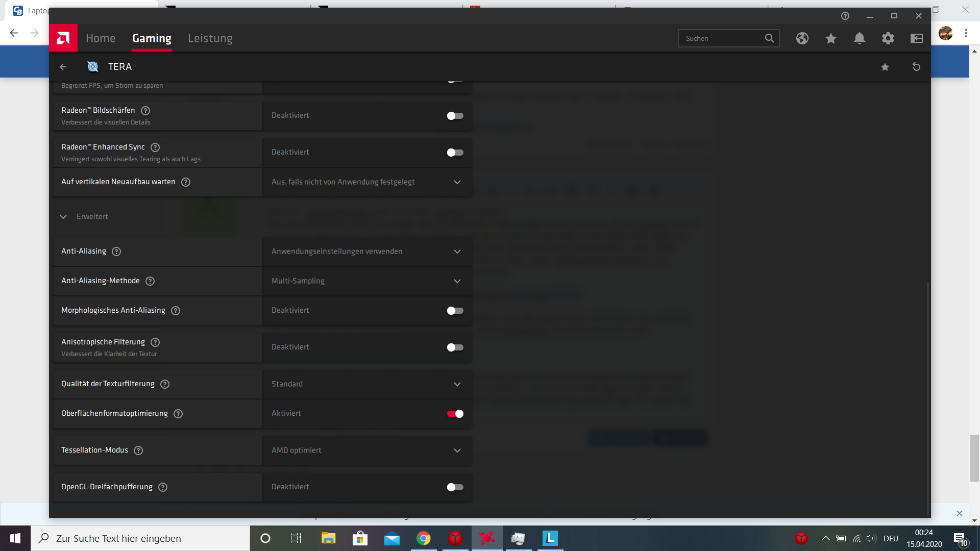Expand Tessellation-Modus dropdown

click(x=366, y=450)
